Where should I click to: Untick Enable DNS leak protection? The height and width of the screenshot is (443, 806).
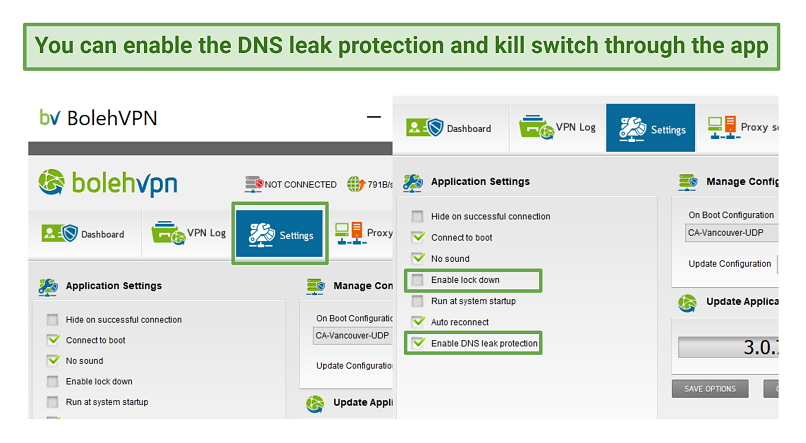tap(417, 343)
